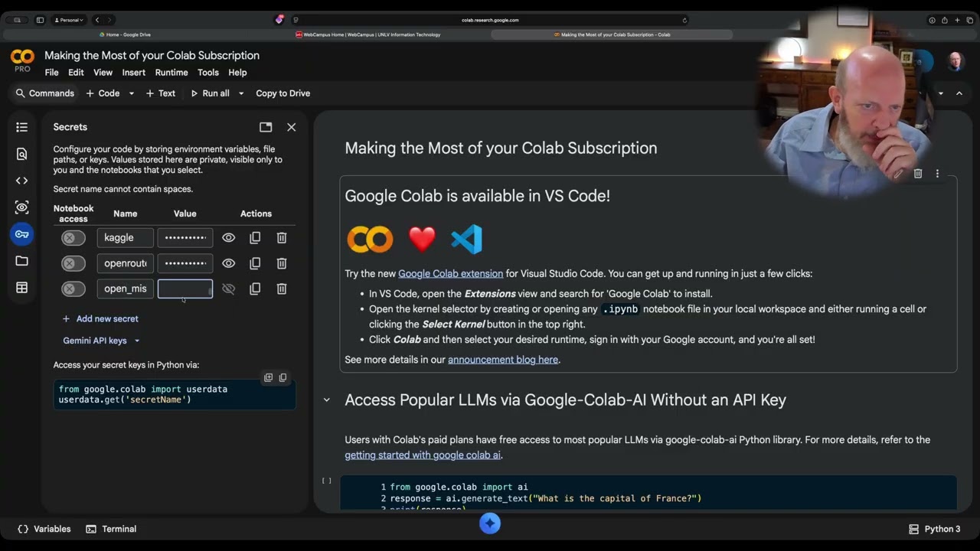Collapse the Access Popular LLMs section
Image resolution: width=980 pixels, height=551 pixels.
point(327,399)
